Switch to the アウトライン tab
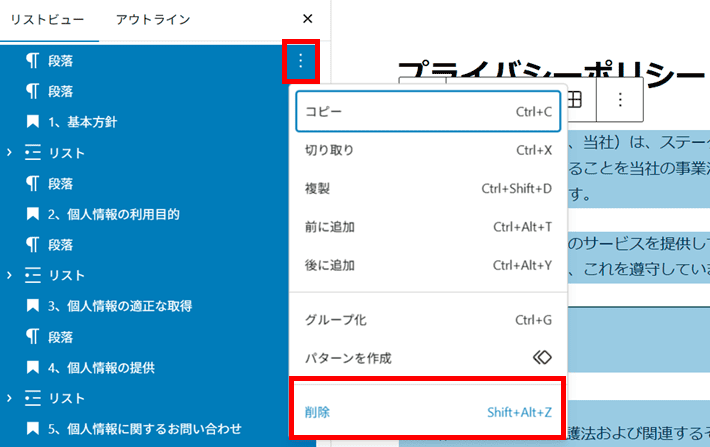Image resolution: width=710 pixels, height=447 pixels. point(152,19)
